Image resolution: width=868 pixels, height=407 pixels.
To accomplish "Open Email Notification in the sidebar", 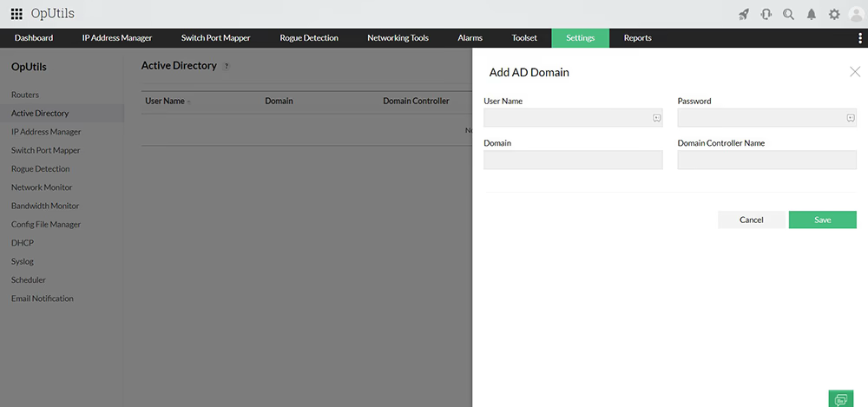I will point(42,299).
